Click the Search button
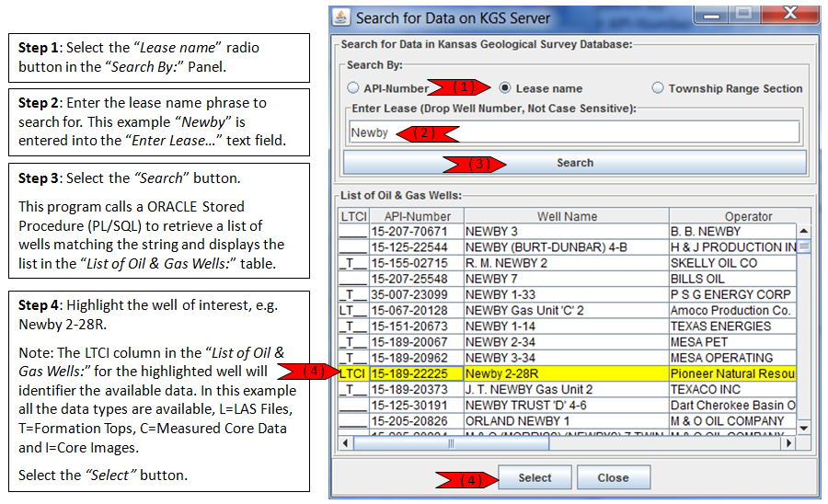Image resolution: width=828 pixels, height=504 pixels. [x=575, y=163]
